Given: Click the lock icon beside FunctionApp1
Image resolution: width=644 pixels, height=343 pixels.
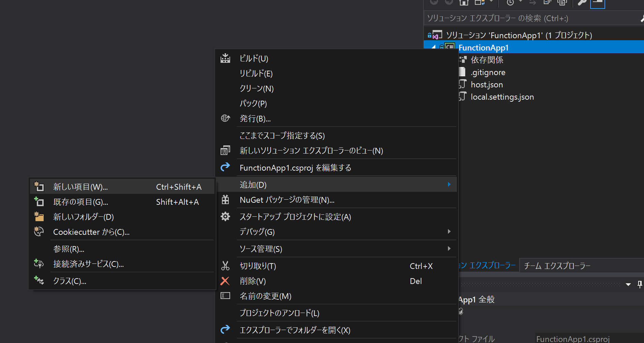Looking at the screenshot, I should click(x=442, y=47).
